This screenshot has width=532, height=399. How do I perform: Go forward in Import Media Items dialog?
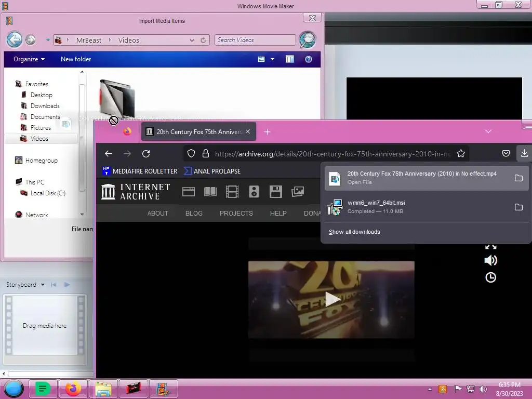click(31, 39)
